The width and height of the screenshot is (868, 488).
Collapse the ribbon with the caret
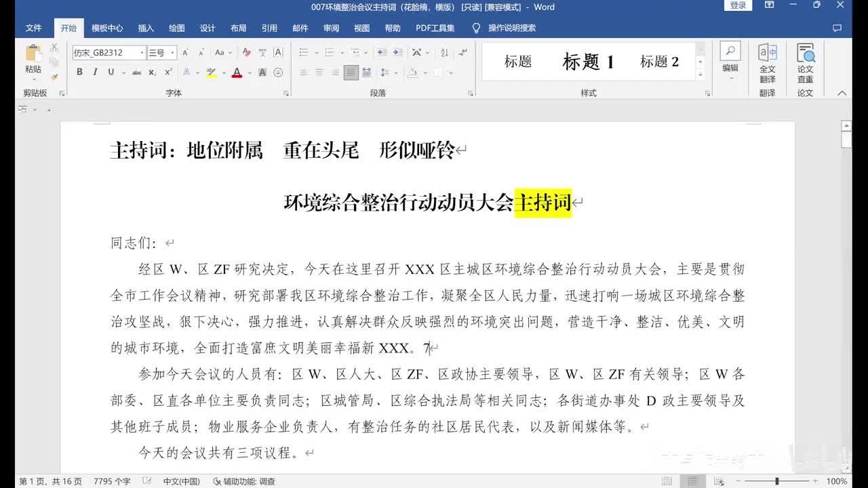842,93
